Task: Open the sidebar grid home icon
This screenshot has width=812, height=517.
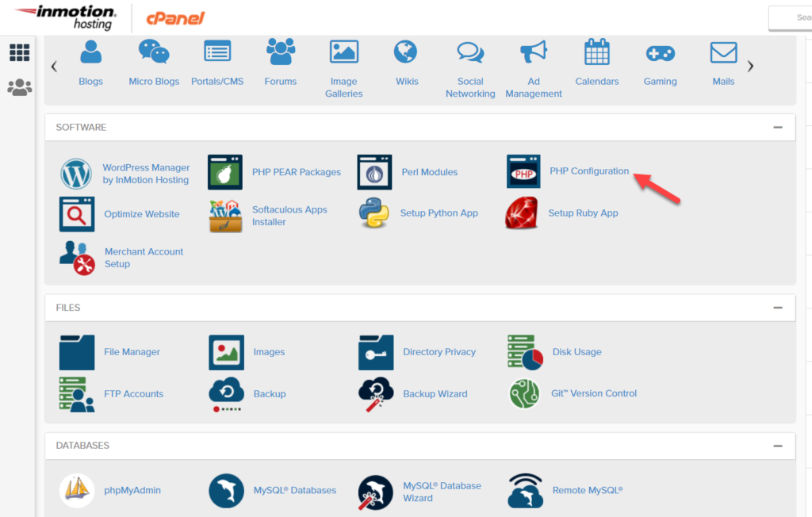Action: point(20,52)
